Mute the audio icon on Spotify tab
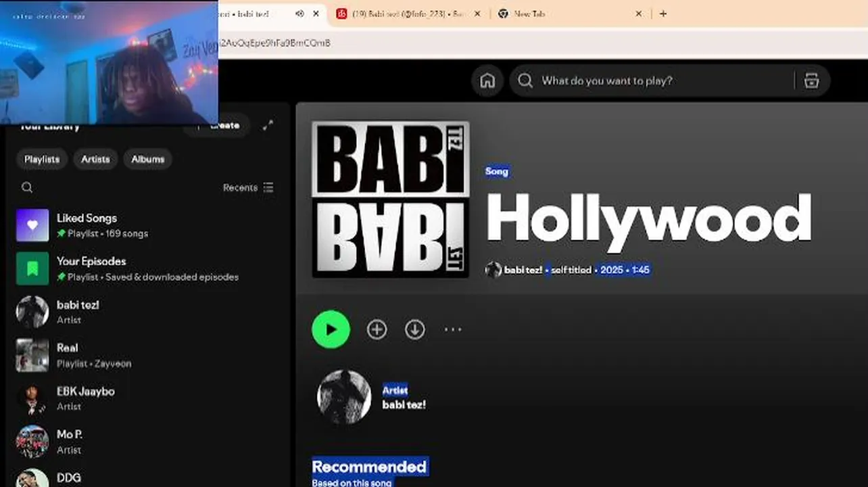This screenshot has width=868, height=487. [x=299, y=14]
